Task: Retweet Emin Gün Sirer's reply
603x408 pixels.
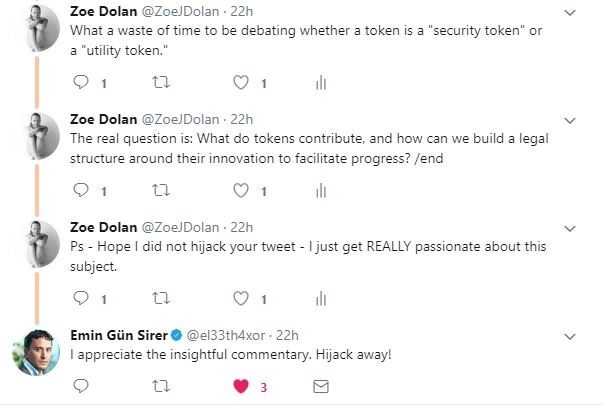Action: click(x=160, y=385)
